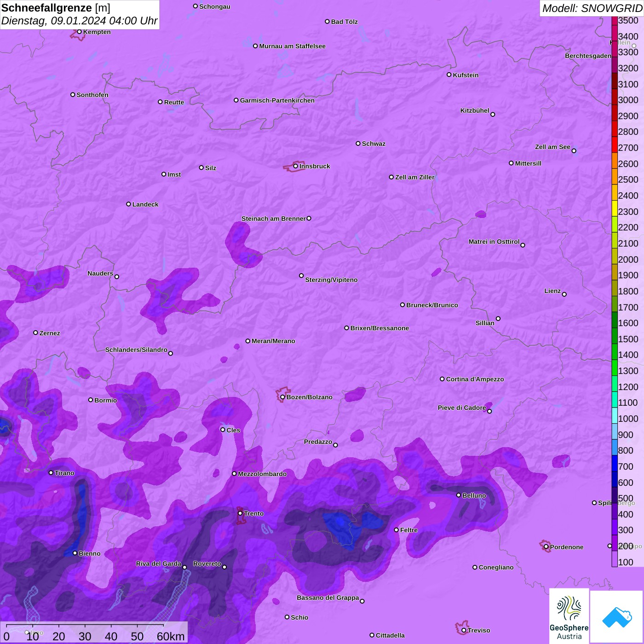
Task: Click the 'Schongau' label
Action: 214,6
